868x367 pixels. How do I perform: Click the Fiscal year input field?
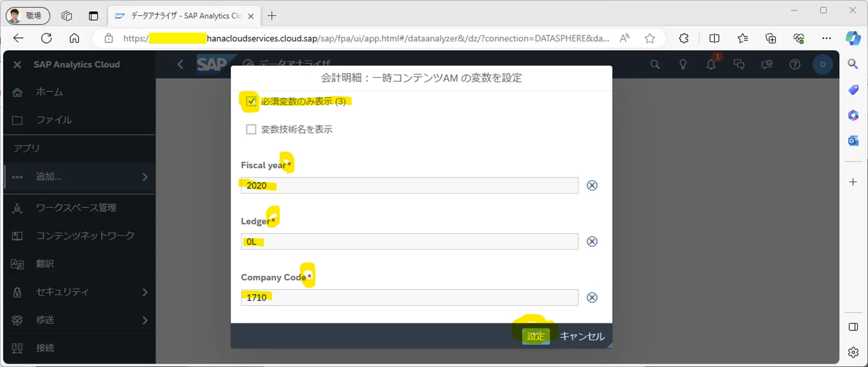[409, 185]
